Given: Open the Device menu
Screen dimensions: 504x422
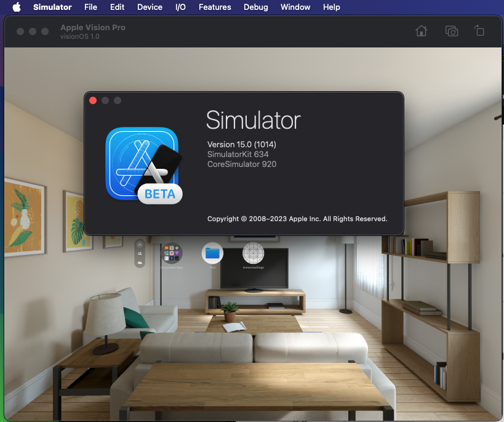Looking at the screenshot, I should 150,7.
